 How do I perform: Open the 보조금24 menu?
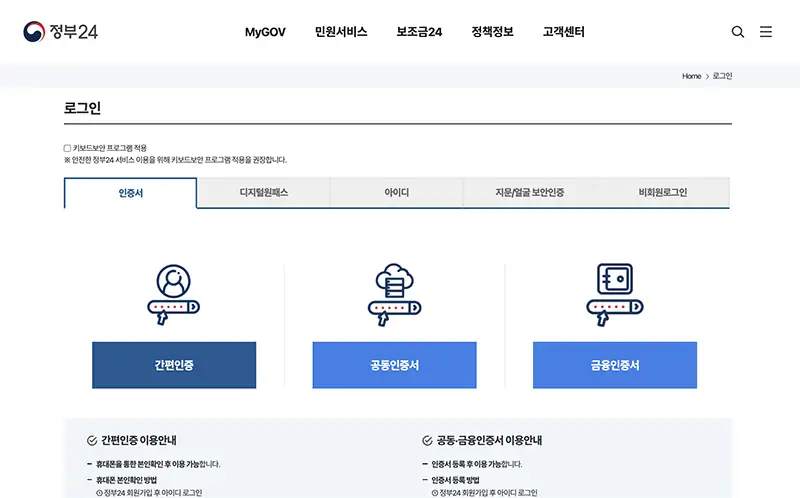click(419, 32)
